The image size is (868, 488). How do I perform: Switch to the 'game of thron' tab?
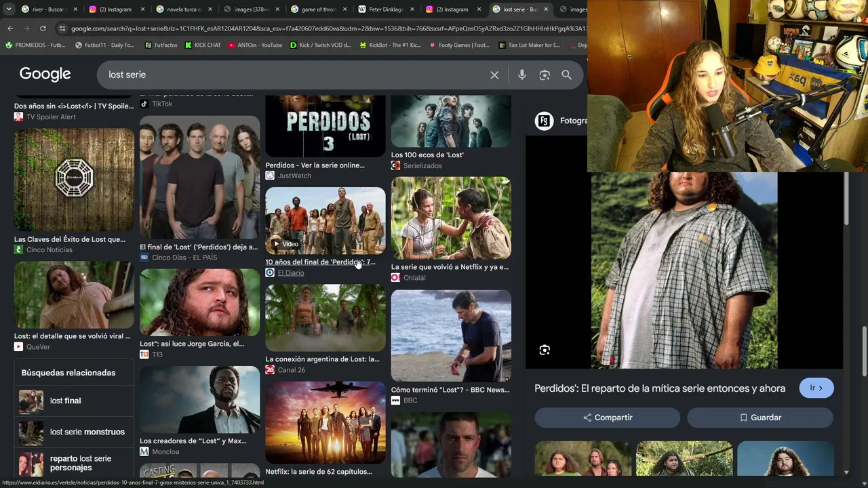(318, 9)
